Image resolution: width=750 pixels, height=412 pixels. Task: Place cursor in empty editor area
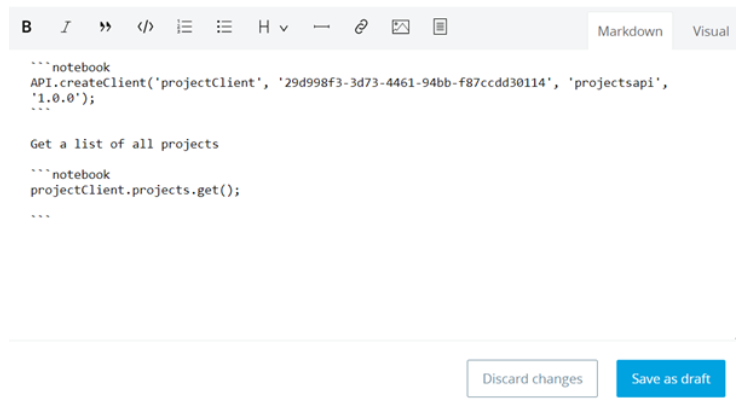pyautogui.click(x=370, y=280)
